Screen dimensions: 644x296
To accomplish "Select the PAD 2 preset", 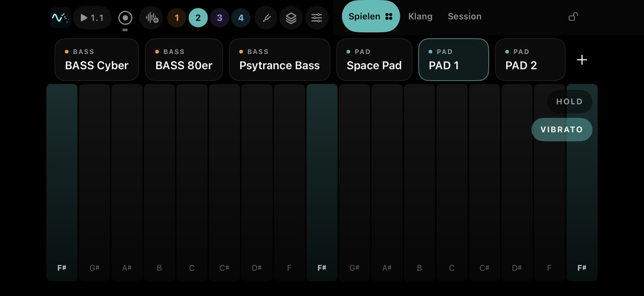I will pos(530,59).
